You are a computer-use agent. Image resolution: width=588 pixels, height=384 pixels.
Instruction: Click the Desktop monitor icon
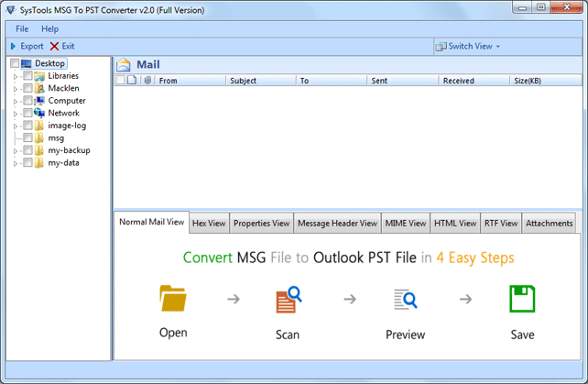27,63
